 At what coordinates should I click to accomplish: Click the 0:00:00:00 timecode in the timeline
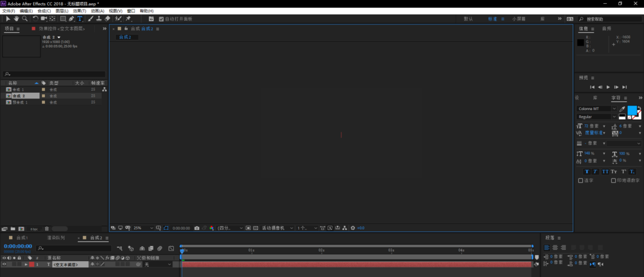(17, 246)
